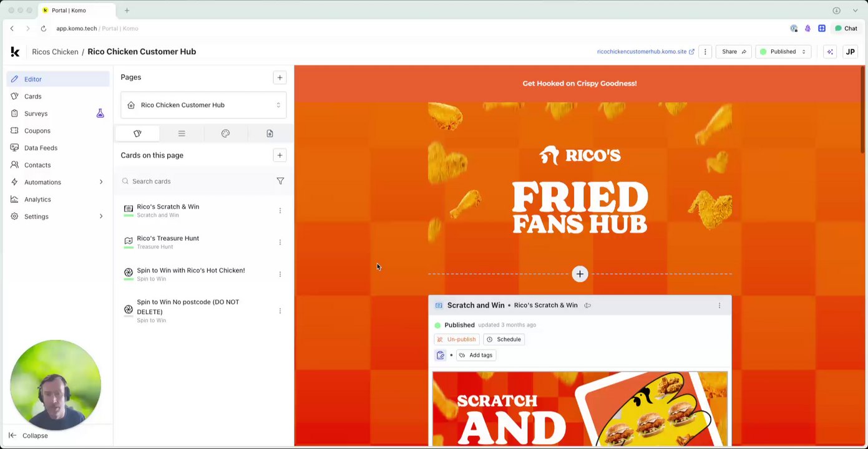This screenshot has width=868, height=449.
Task: Open the ricochickencustomerhub.komo.site link
Action: (x=645, y=52)
